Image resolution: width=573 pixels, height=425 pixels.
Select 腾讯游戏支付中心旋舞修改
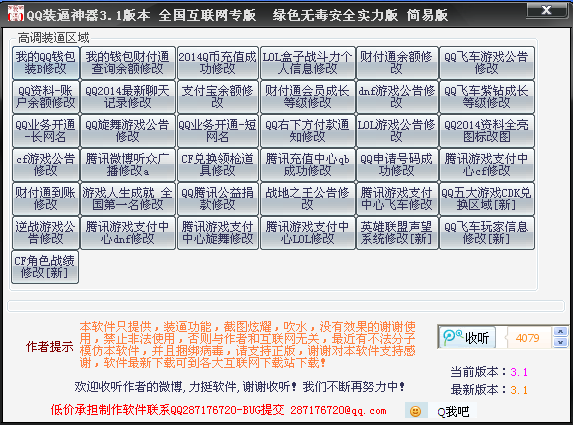point(217,233)
